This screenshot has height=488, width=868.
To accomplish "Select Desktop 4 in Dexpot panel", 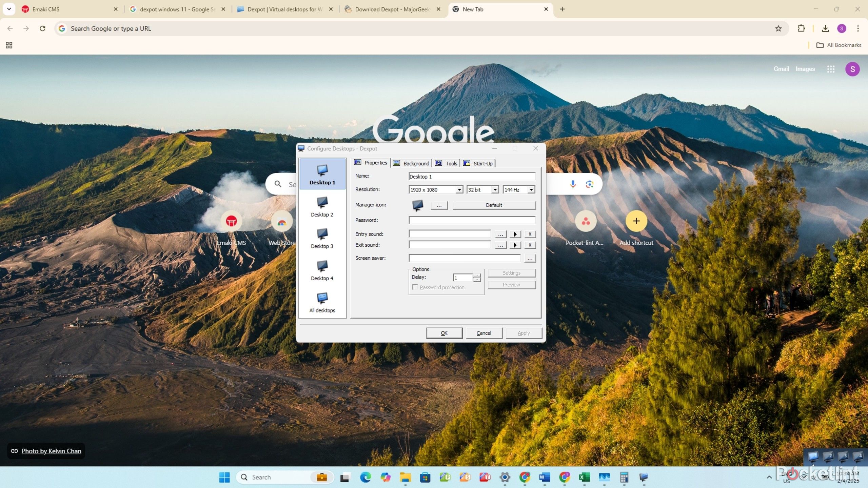I will (322, 270).
